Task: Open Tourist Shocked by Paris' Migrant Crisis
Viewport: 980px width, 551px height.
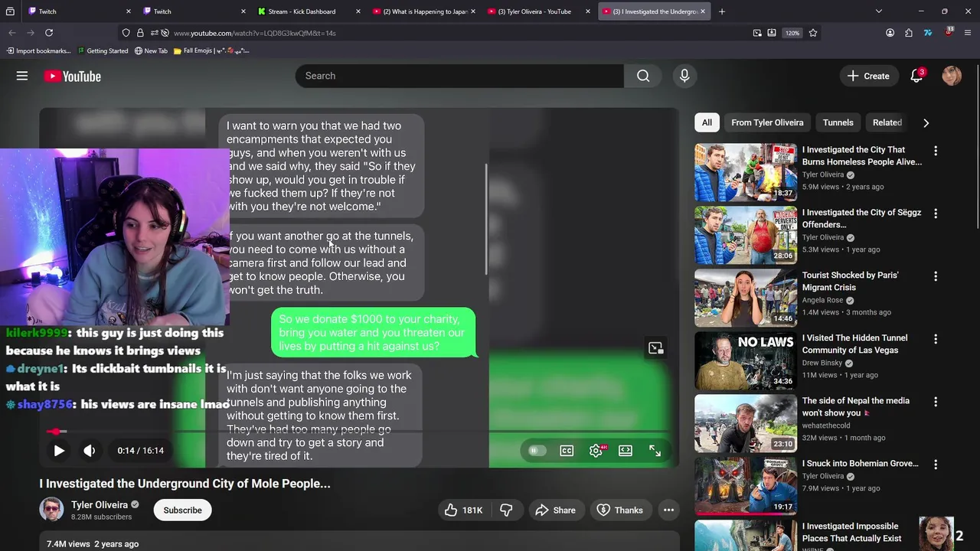Action: [850, 281]
